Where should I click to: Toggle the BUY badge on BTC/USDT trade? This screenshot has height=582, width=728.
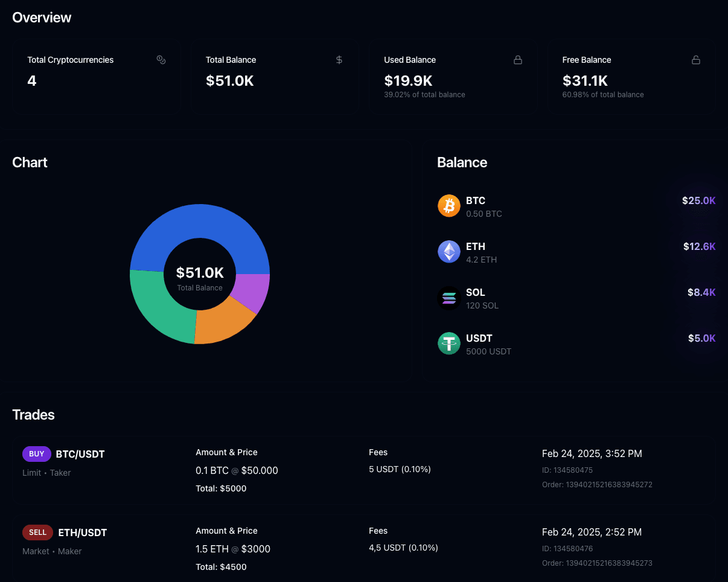coord(37,453)
